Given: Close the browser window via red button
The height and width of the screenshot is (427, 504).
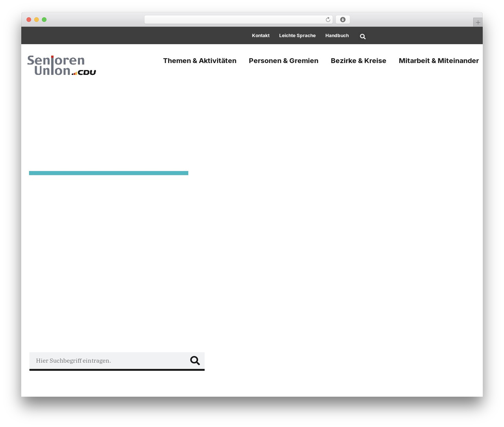Looking at the screenshot, I should click(29, 20).
